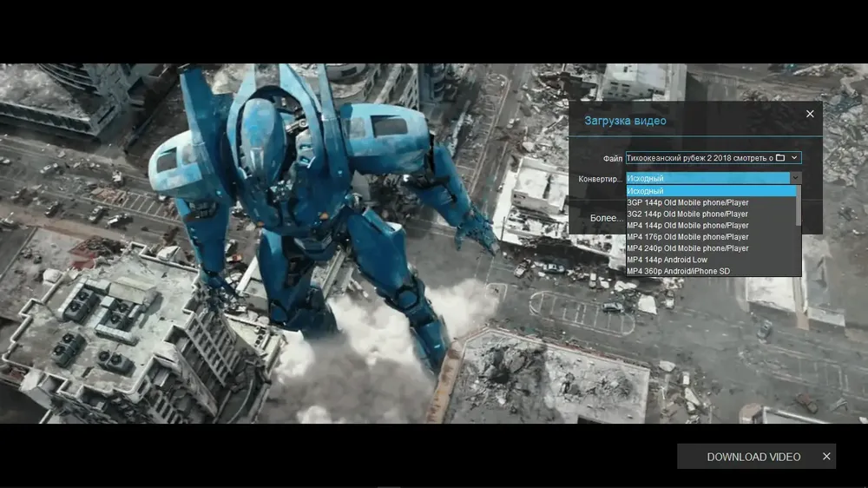Screen dimensions: 868x488
Task: Collapse the Конвертир... dropdown using its arrow
Action: click(x=795, y=178)
